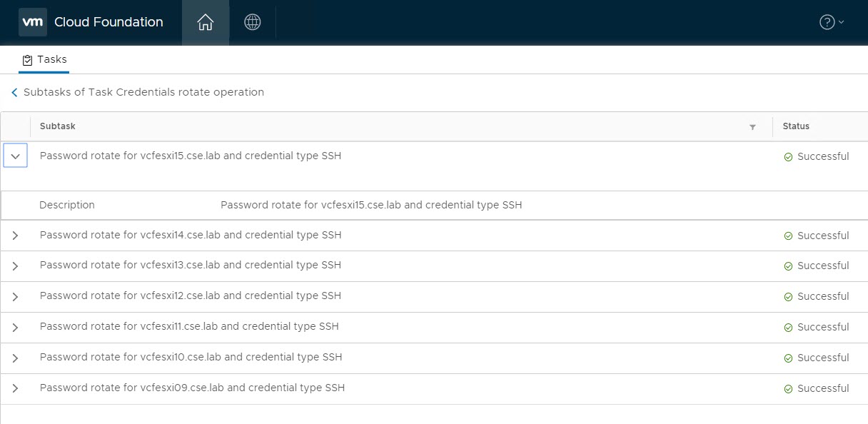
Task: Click the Status column header
Action: (796, 126)
